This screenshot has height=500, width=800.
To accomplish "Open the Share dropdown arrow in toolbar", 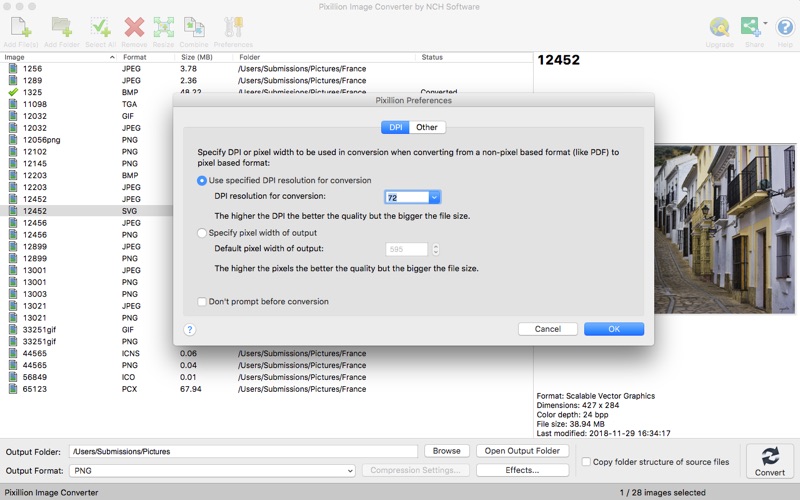I will (x=765, y=23).
